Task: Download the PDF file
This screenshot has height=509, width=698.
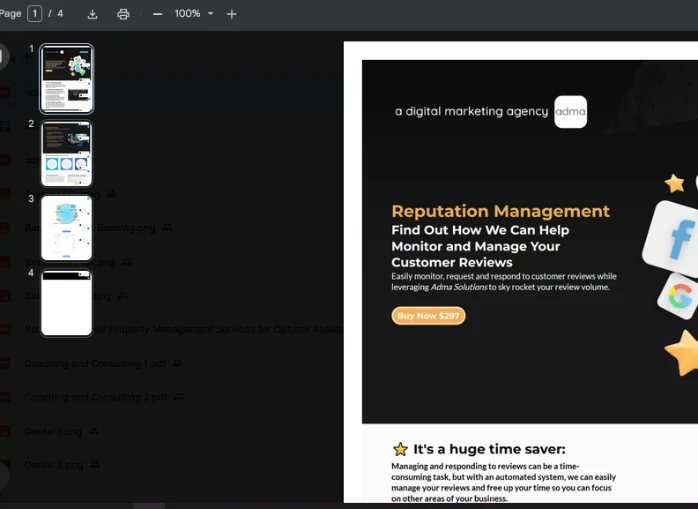Action: (x=92, y=14)
